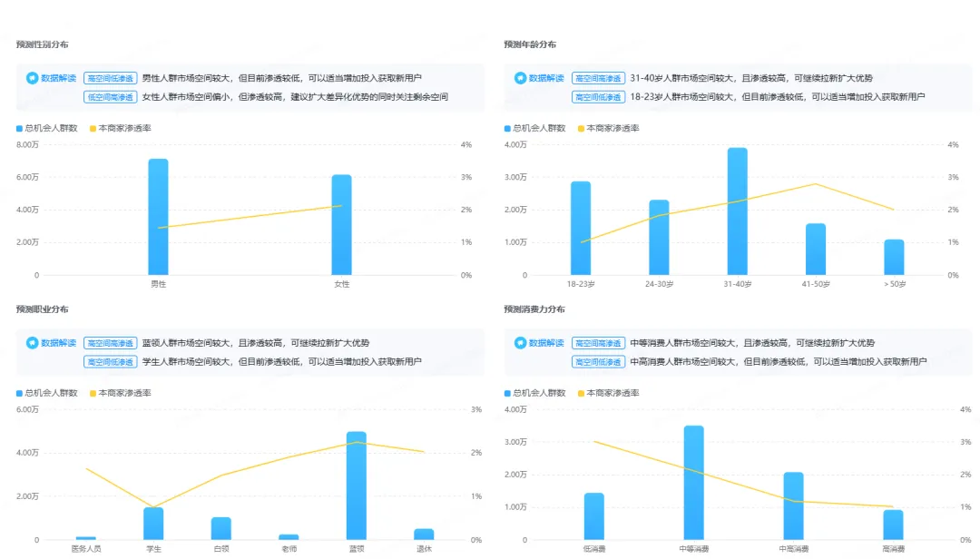
Task: Click the 预测年龄分布 section title
Action: 530,44
